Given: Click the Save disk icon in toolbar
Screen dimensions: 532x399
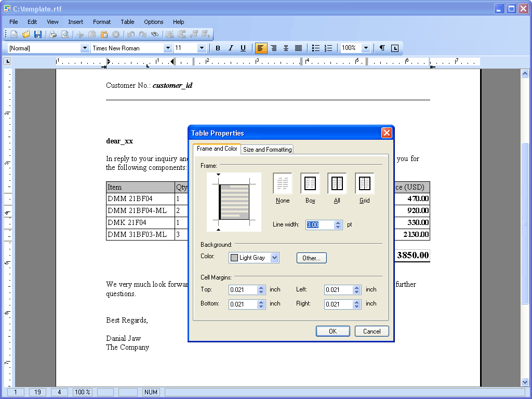Looking at the screenshot, I should 38,34.
